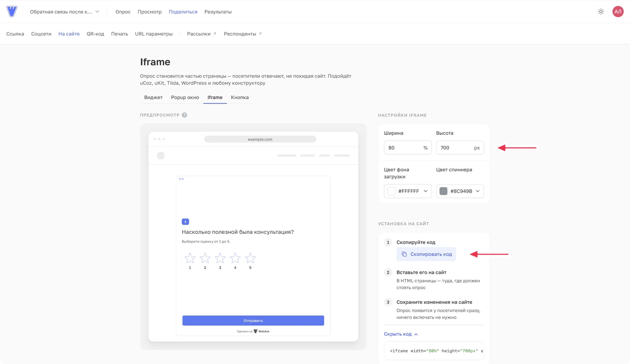Click the Скопируйте код step label
Image resolution: width=630 pixels, height=364 pixels.
pos(416,242)
